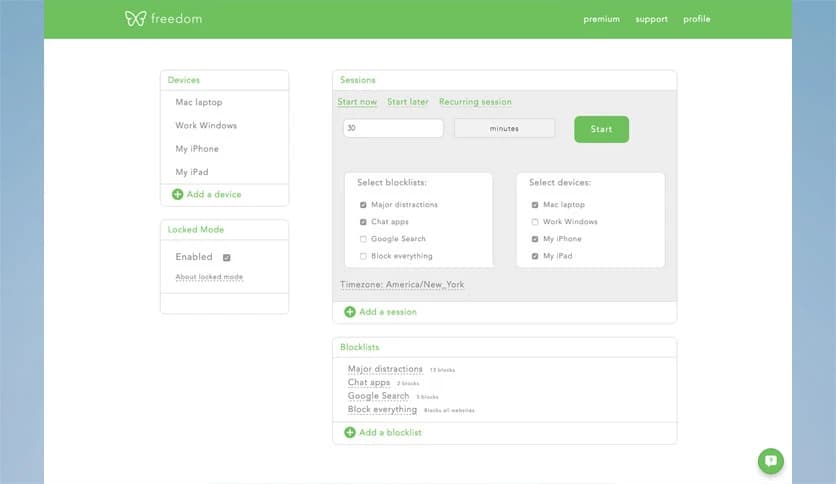
Task: Uncheck My iPad under Select devices
Action: coord(535,256)
